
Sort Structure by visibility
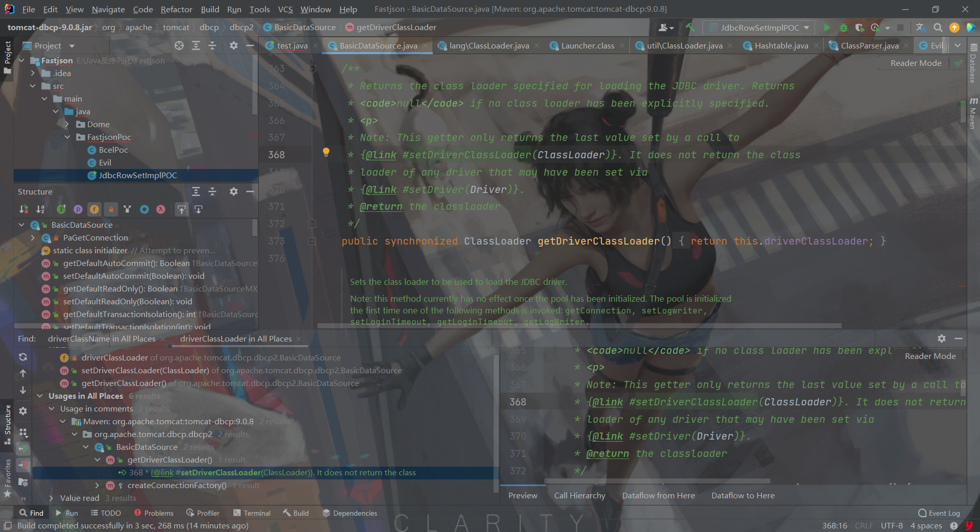[x=24, y=209]
